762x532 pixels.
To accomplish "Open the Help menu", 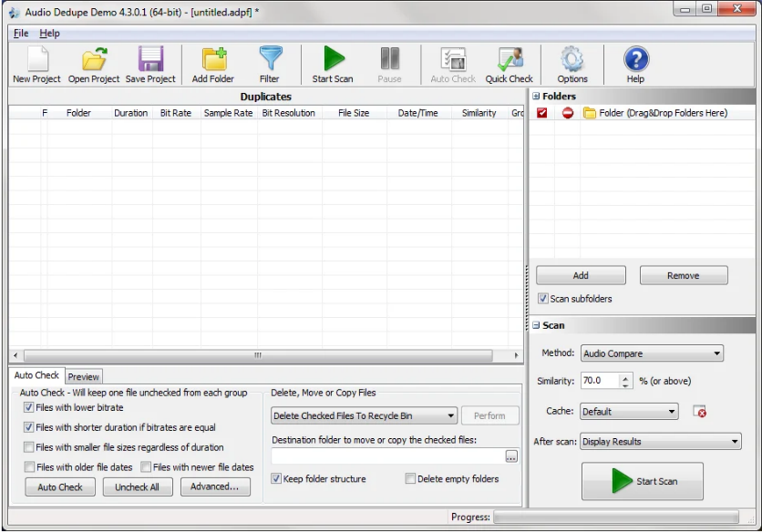I will click(x=49, y=33).
